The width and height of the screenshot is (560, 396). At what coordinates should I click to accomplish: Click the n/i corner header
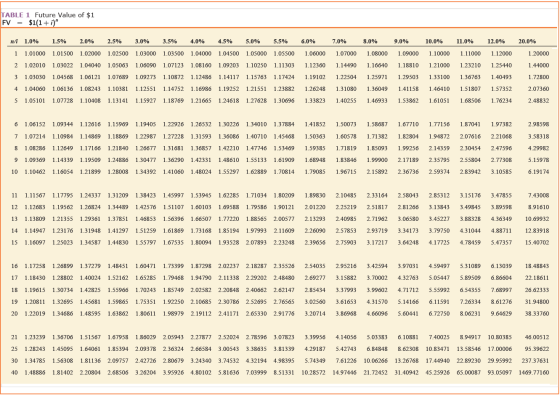14,41
